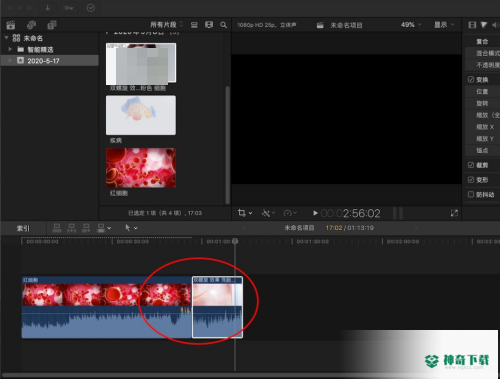Select the second pink clip in timeline
The height and width of the screenshot is (379, 500).
point(217,307)
